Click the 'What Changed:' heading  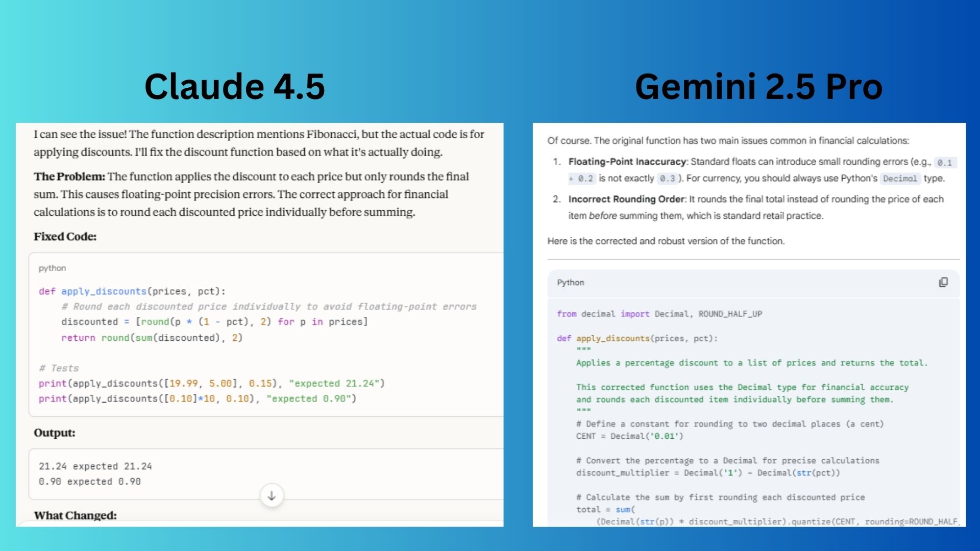click(x=75, y=515)
